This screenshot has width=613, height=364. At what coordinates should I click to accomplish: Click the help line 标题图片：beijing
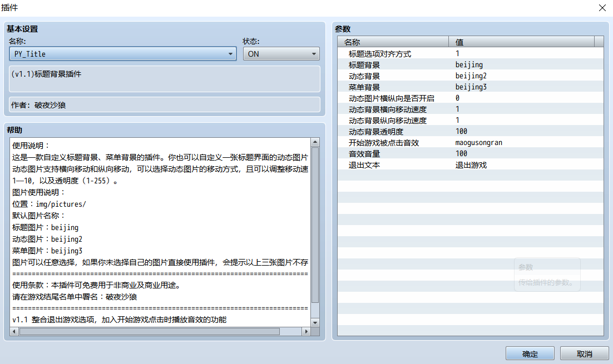46,227
